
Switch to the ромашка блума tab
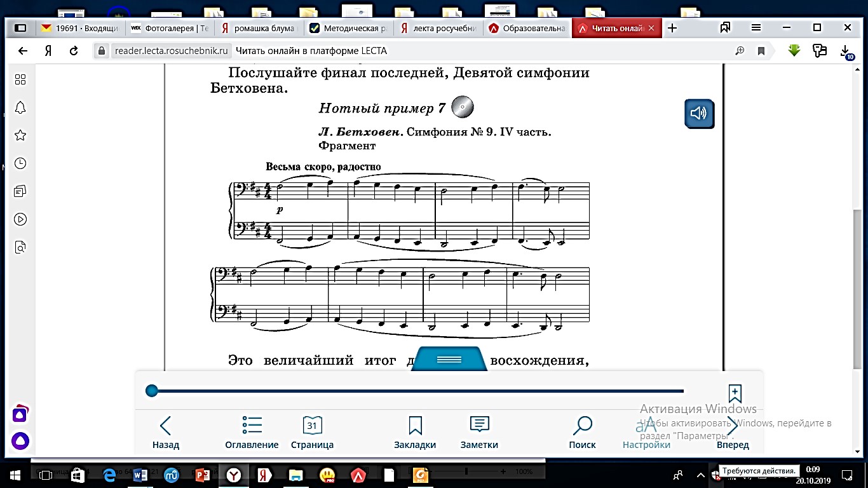tap(259, 28)
